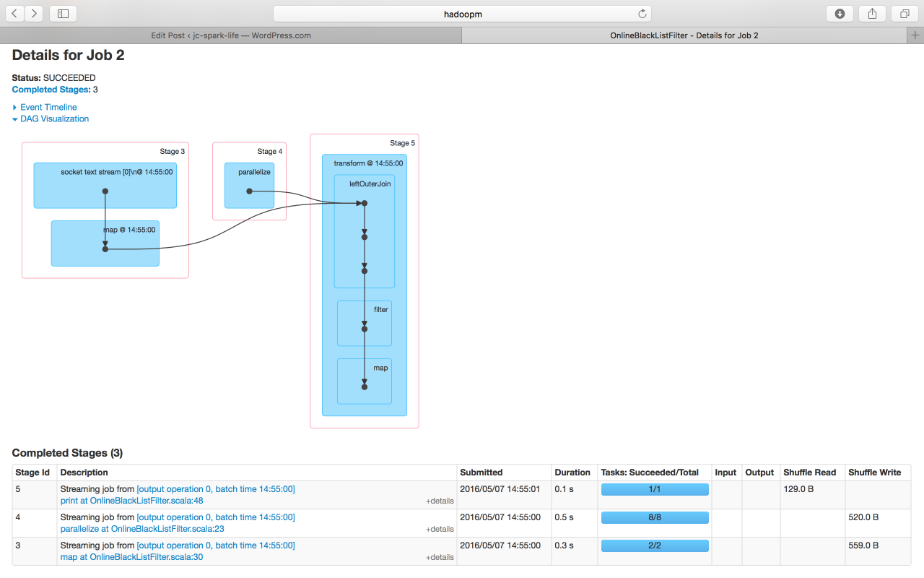Screen dimensions: 924x578
Task: Sort by Output column header
Action: [x=759, y=473]
